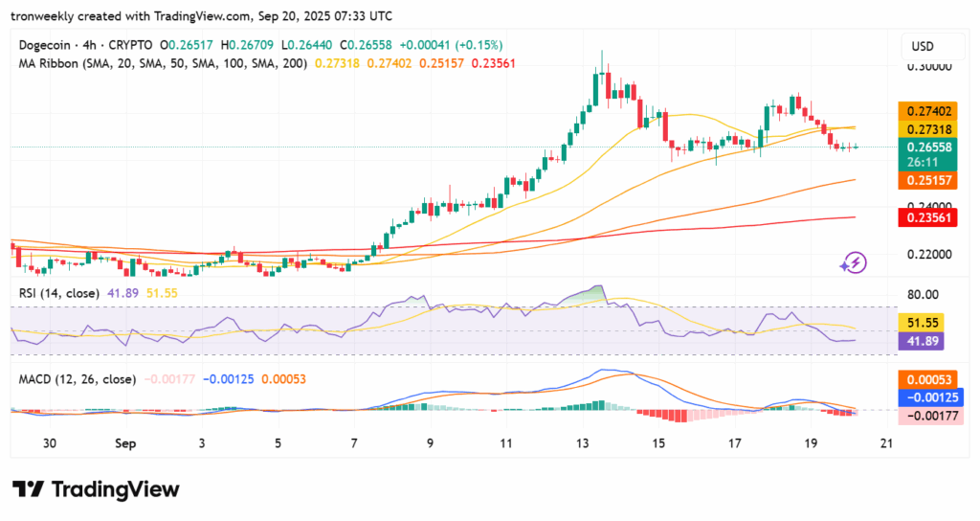Screen dimensions: 980x521
Task: Click the open value O0.26517
Action: click(187, 45)
